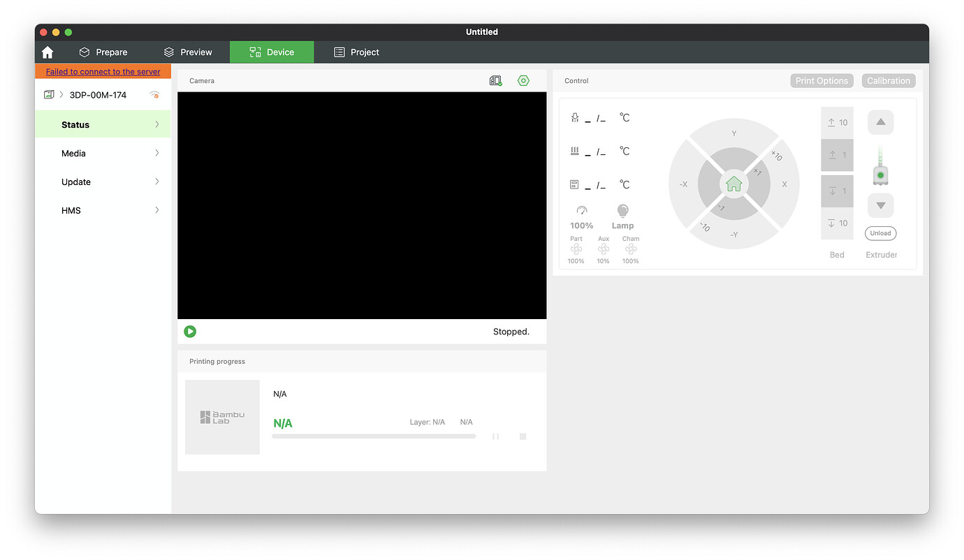Image resolution: width=964 pixels, height=560 pixels.
Task: Open camera settings hexagon icon
Action: (523, 81)
